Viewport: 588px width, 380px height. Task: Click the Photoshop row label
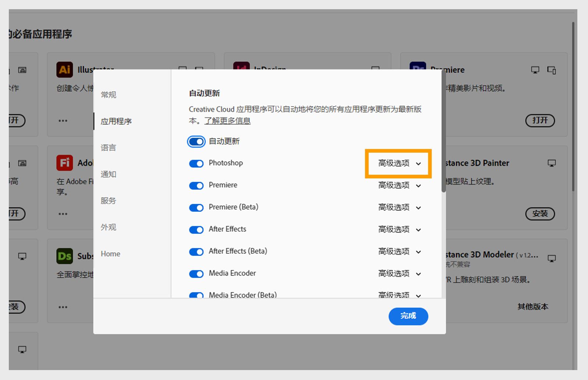pyautogui.click(x=226, y=163)
